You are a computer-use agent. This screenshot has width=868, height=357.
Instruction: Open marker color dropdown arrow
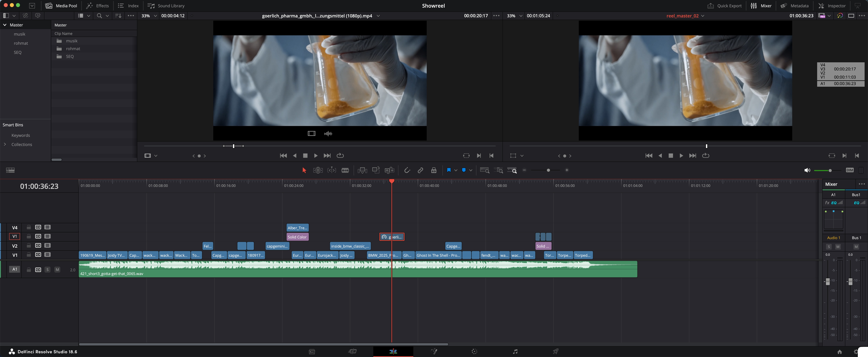click(470, 170)
